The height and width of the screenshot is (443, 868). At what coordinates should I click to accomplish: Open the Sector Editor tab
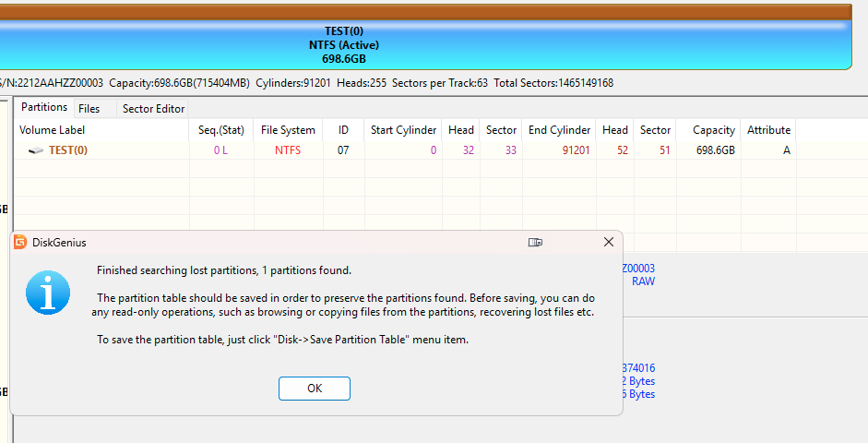pyautogui.click(x=153, y=109)
